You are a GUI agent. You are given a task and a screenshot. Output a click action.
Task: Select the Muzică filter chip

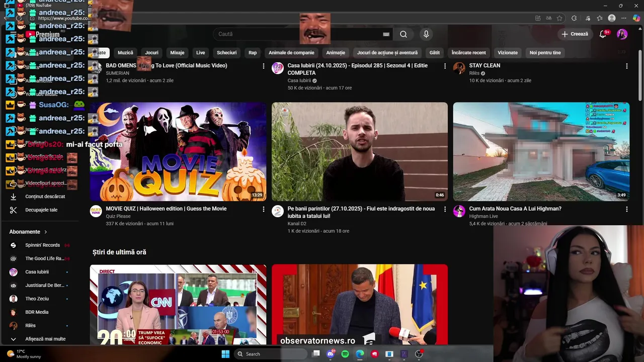click(125, 53)
